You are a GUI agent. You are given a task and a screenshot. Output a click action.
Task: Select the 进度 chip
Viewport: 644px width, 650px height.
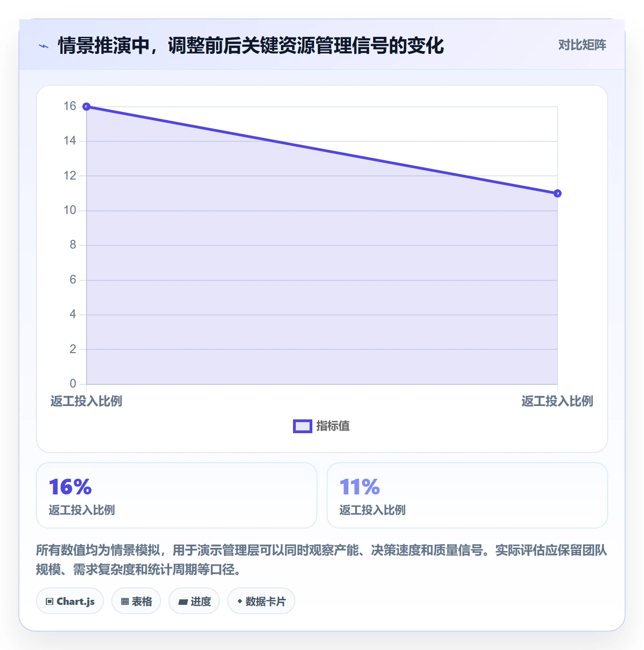(194, 601)
